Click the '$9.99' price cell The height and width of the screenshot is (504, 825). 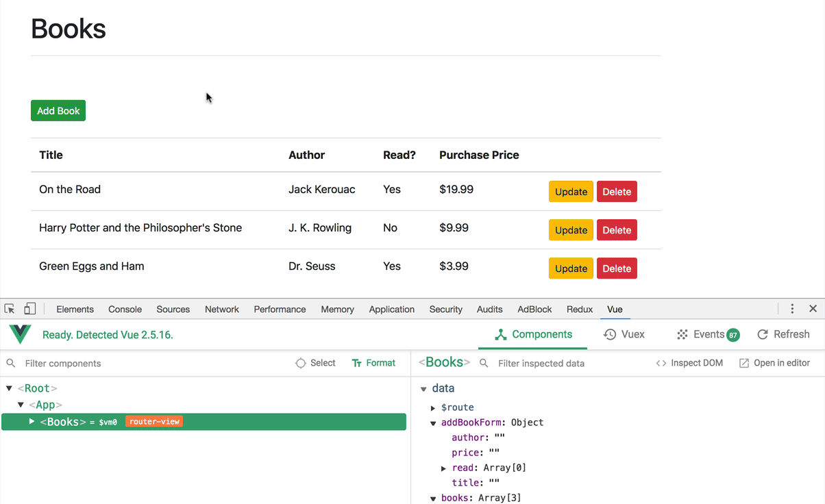click(454, 227)
